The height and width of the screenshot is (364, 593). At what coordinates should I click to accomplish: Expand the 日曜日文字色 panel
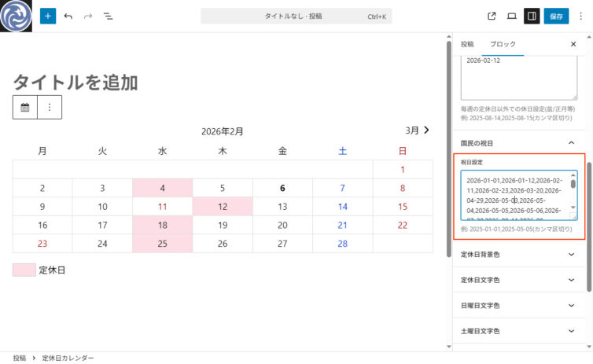pos(571,305)
